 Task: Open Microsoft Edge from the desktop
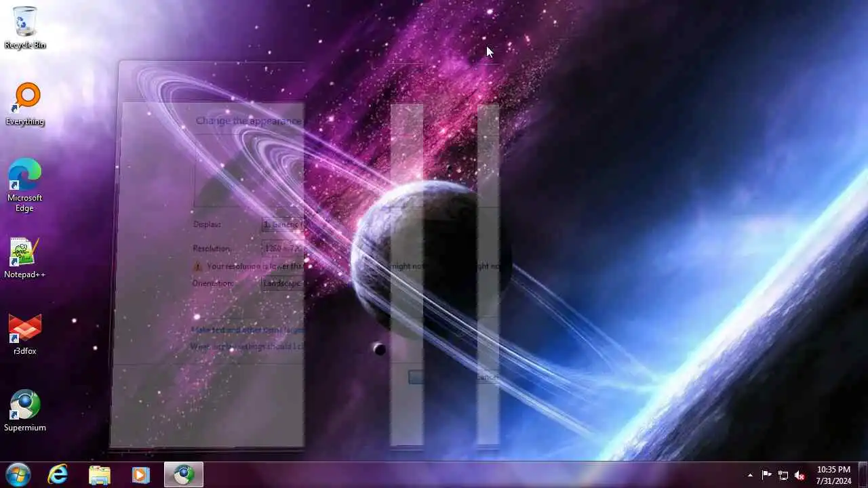click(x=25, y=186)
